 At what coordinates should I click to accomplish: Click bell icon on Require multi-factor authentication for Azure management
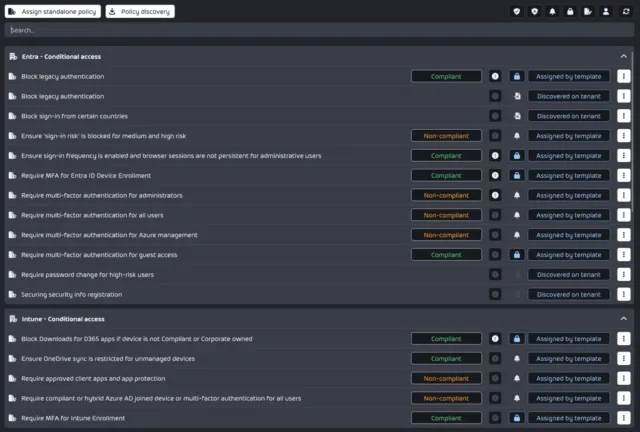coord(517,235)
